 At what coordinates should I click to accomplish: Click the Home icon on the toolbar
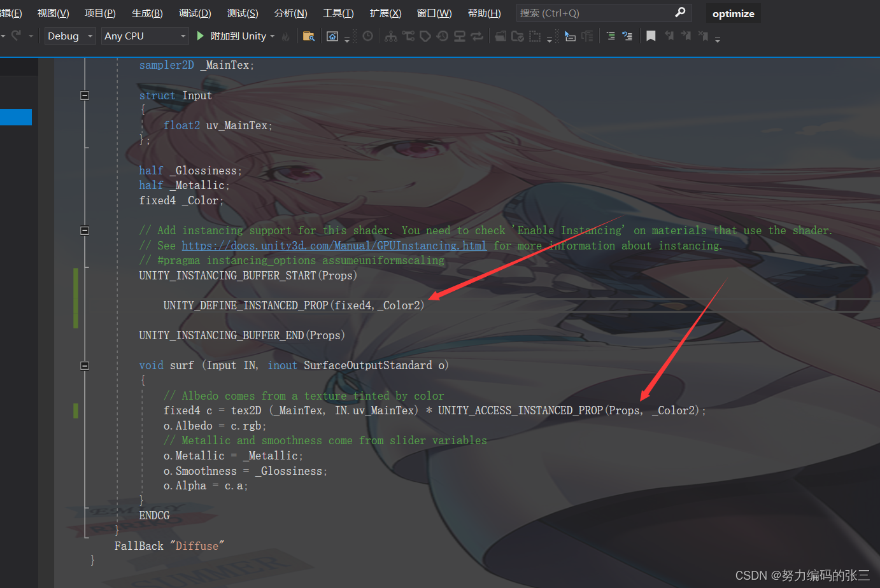pos(332,36)
